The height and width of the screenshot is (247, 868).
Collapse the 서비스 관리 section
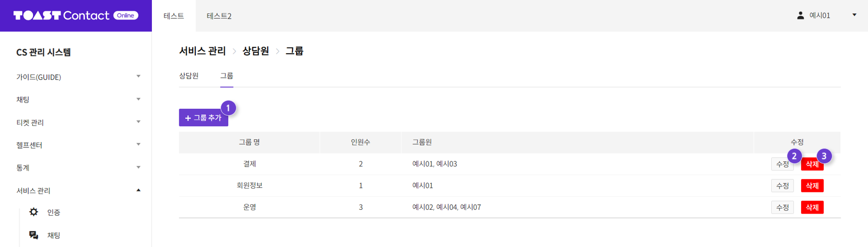(138, 190)
